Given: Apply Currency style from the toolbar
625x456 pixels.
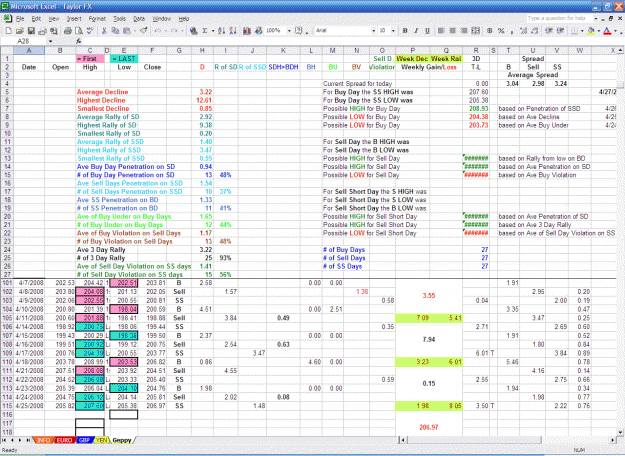Looking at the screenshot, I should click(x=490, y=31).
